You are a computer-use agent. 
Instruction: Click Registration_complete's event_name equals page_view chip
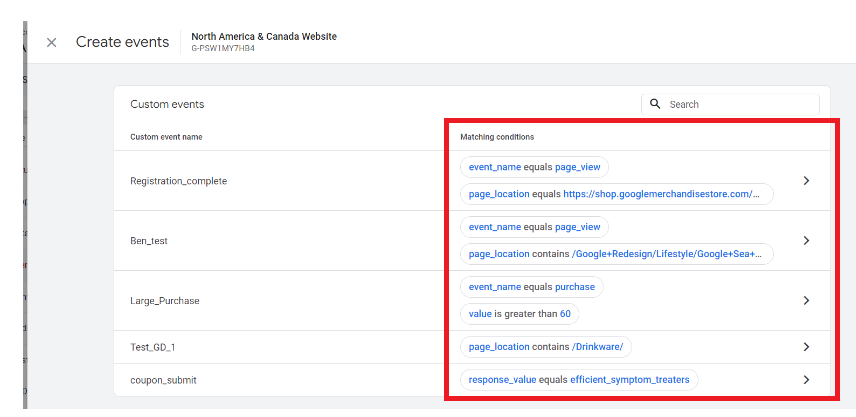click(534, 167)
